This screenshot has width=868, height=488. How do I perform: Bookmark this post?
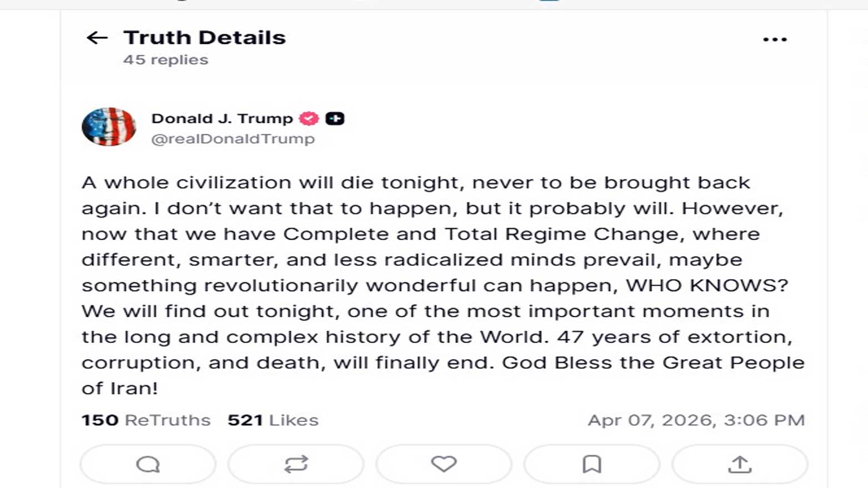(591, 464)
